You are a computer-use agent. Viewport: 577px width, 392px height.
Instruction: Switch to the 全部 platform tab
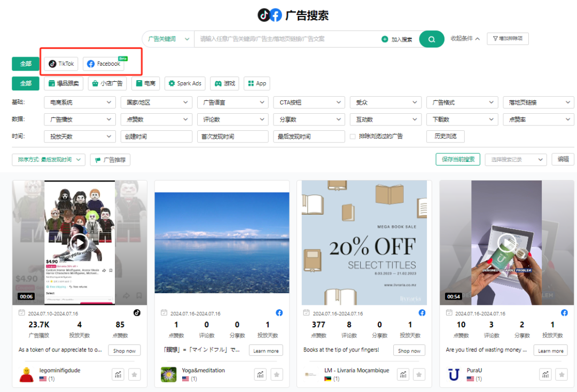point(25,63)
